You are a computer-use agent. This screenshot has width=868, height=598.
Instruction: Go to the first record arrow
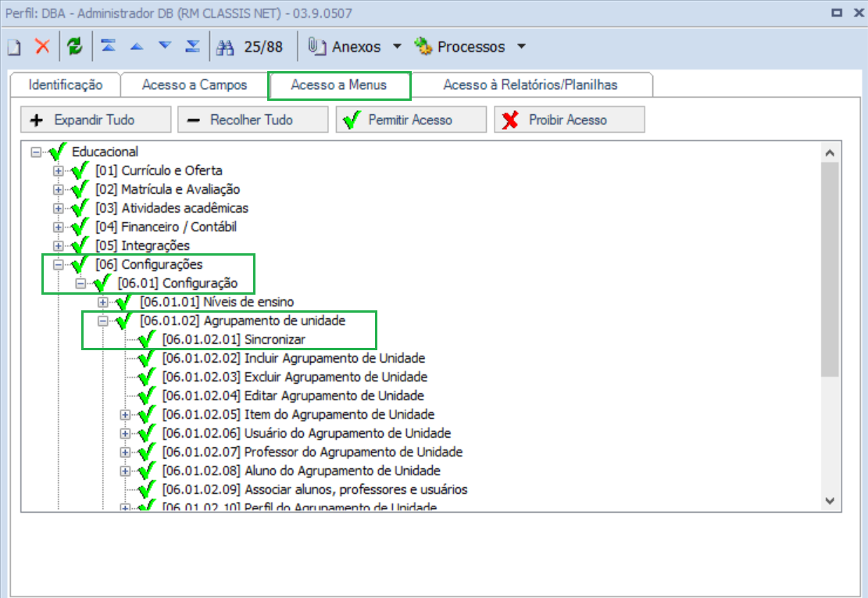click(108, 46)
